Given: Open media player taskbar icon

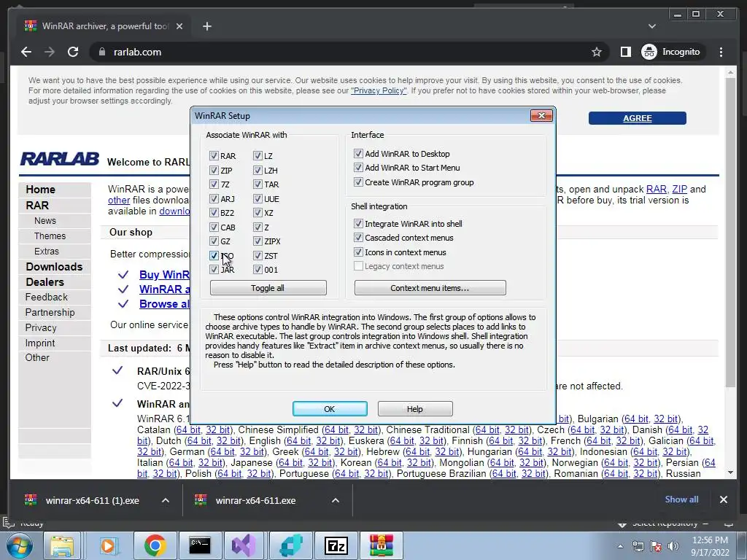Looking at the screenshot, I should [108, 545].
